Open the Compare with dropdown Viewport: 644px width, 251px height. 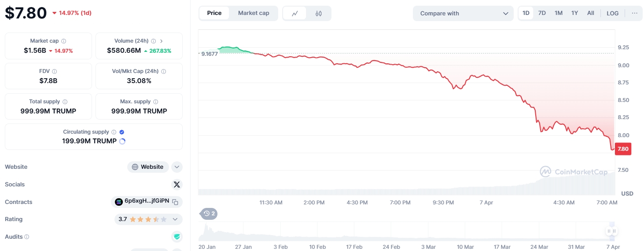click(x=463, y=13)
